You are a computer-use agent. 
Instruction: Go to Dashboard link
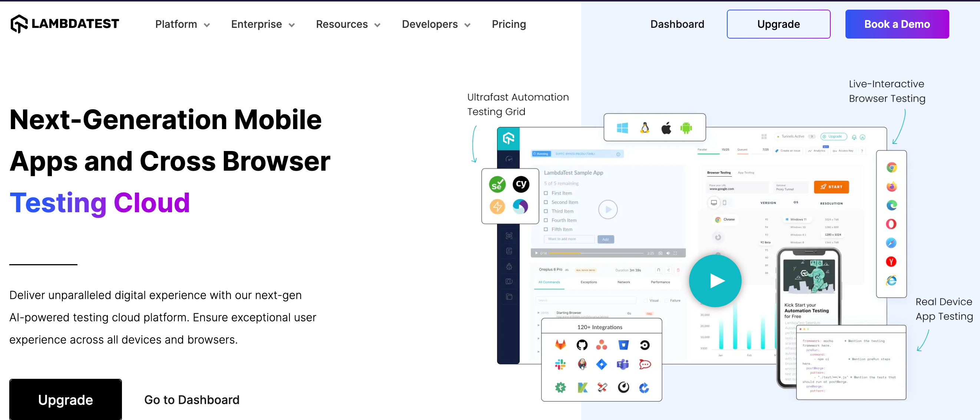pyautogui.click(x=191, y=399)
